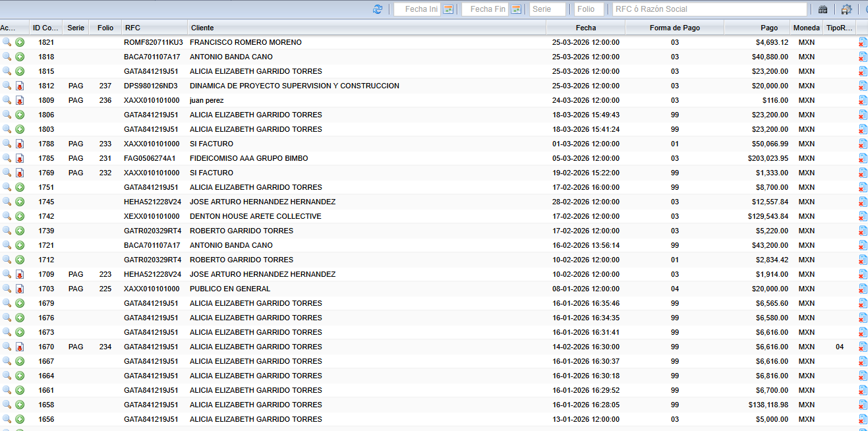Sort by the ID Co... column header
Image resolution: width=868 pixels, height=431 pixels.
point(46,28)
